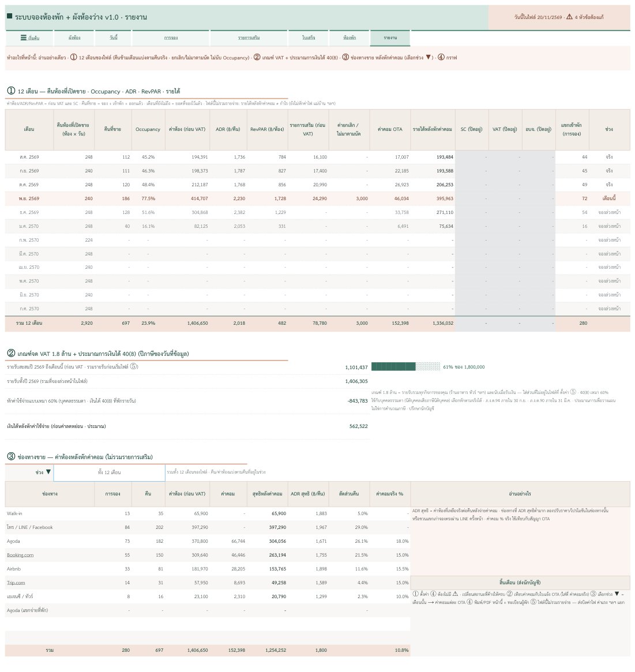Viewport: 635px width, 672px height.
Task: Select the ต.ค. 2569 month row label
Action: point(29,185)
